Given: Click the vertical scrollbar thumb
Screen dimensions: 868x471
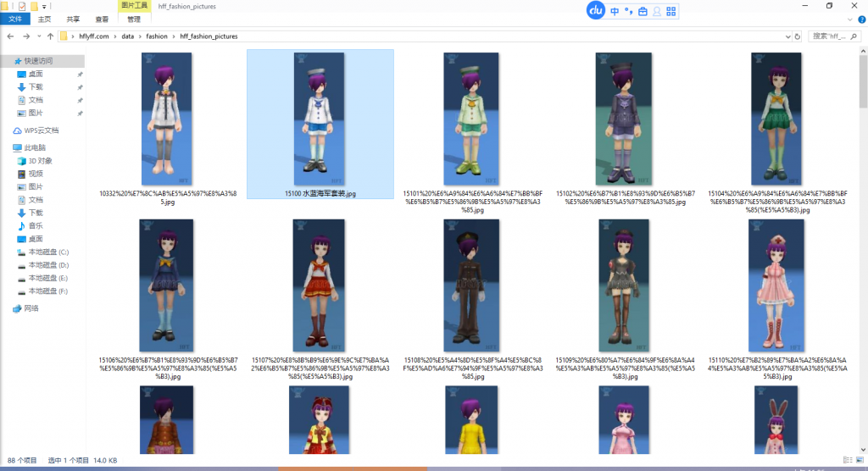Looking at the screenshot, I should (x=863, y=82).
